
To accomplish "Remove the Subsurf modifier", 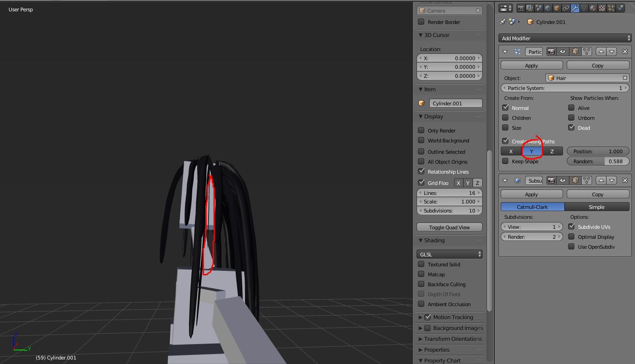I will pyautogui.click(x=625, y=180).
